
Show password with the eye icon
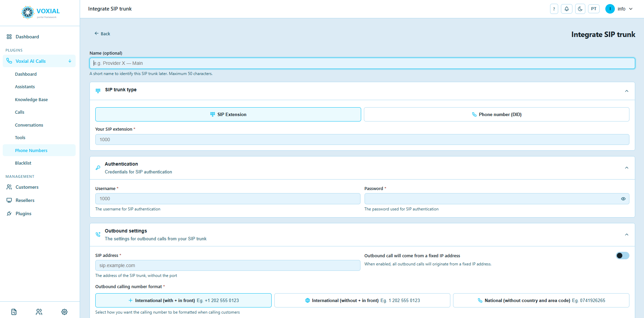pos(623,199)
